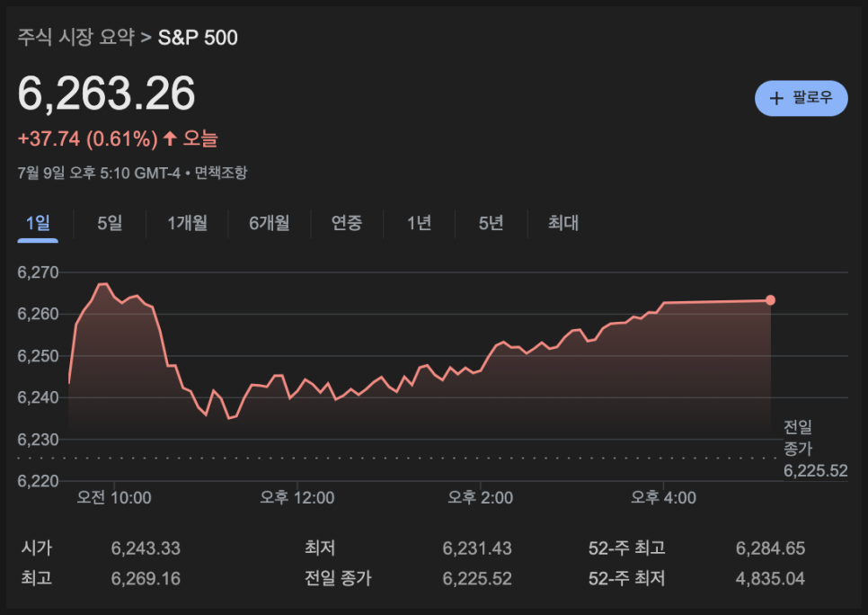Click the 최저 value 6,231.43
The height and width of the screenshot is (615, 868).
477,548
